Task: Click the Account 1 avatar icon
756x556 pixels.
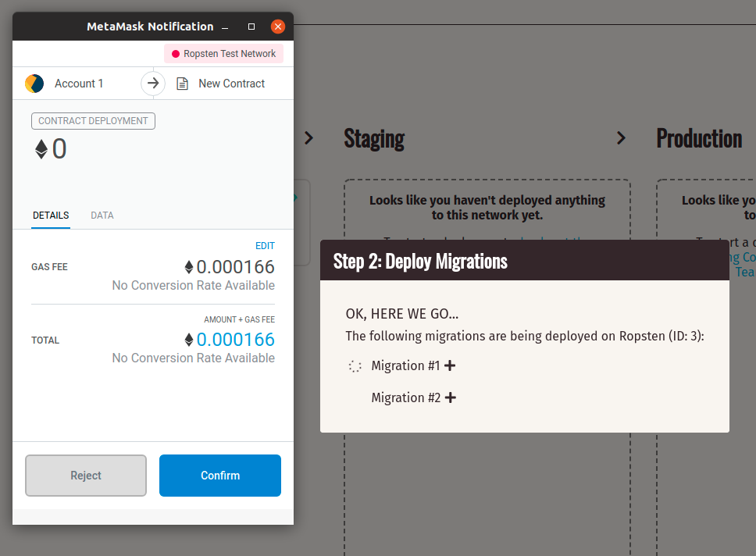Action: 34,84
